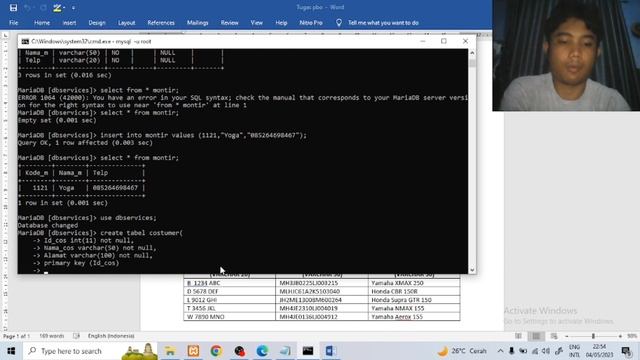
Task: Click 'Page 1 of 1' in status bar
Action: pos(16,336)
